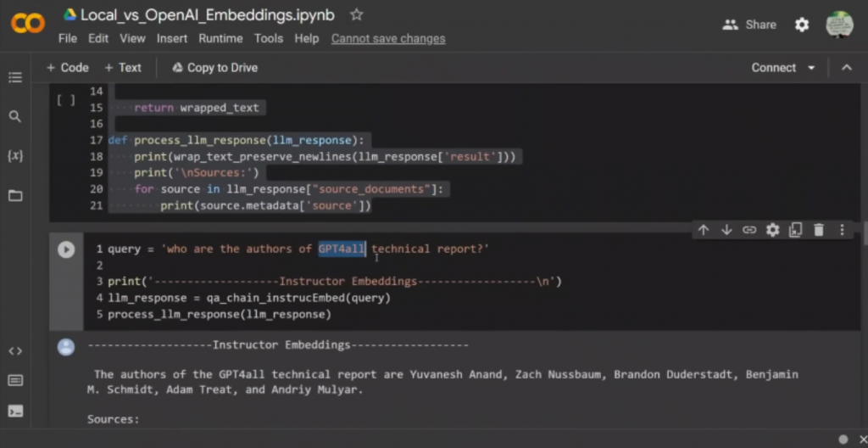Click the first cell's empty execution brackets

[x=66, y=100]
